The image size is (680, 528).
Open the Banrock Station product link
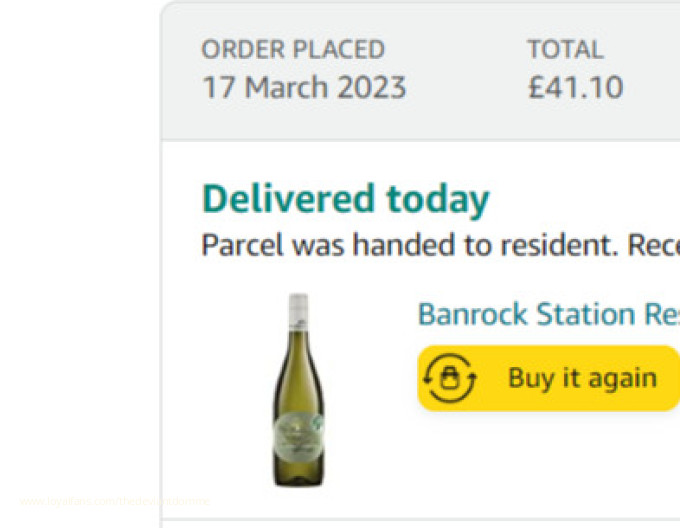tap(548, 314)
